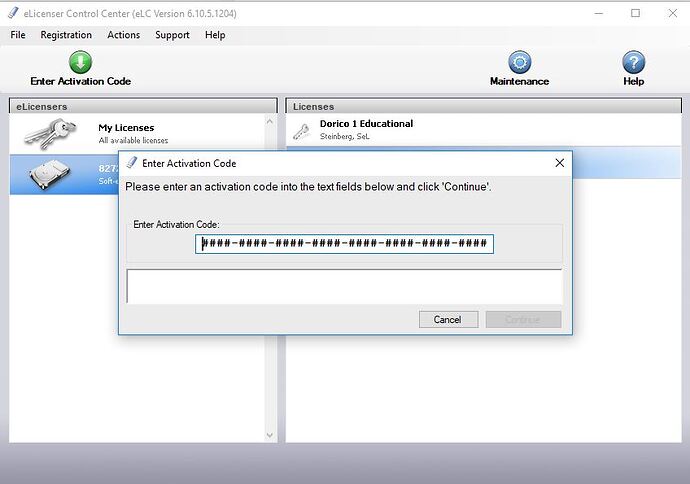Click the empty message box below code field
Screen dimensions: 690x484
click(345, 286)
